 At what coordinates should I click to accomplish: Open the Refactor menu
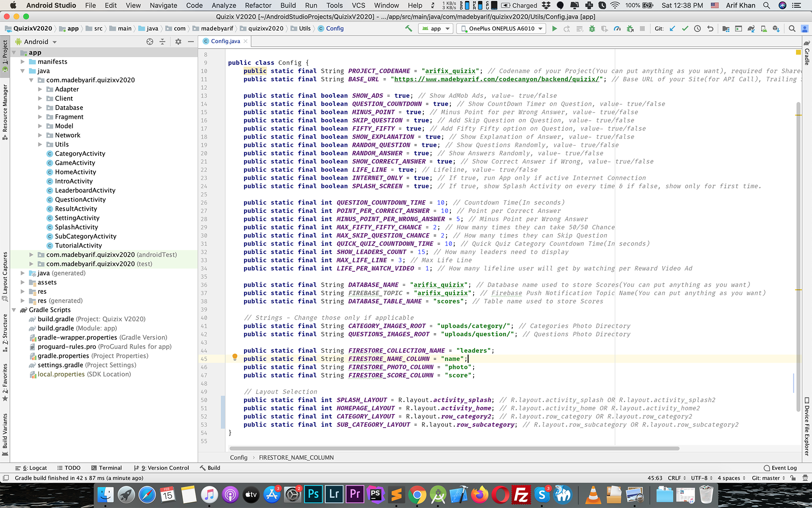(x=258, y=6)
